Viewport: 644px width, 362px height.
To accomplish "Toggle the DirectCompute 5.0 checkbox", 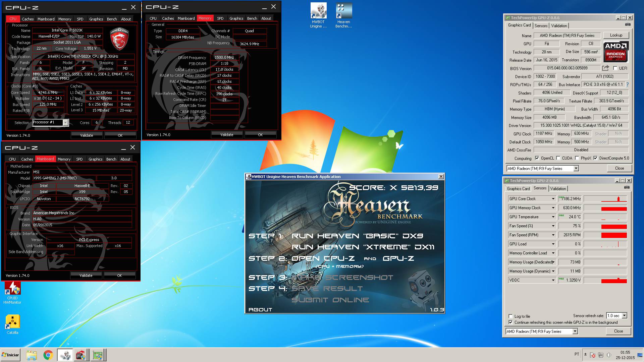I will [595, 158].
